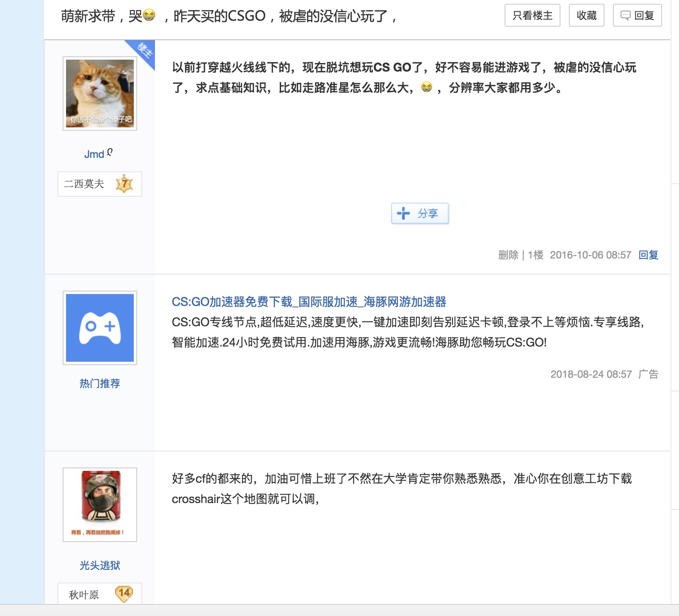
Task: Click the male gender icon beside Jmd
Action: pos(110,152)
